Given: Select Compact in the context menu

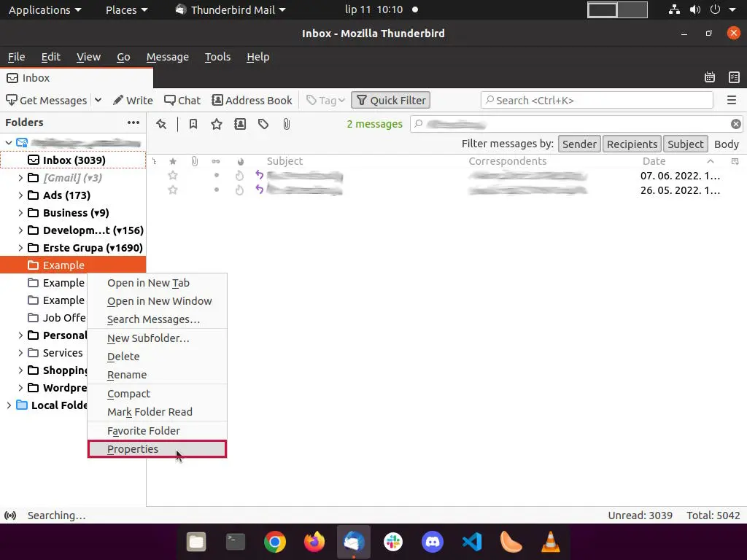Looking at the screenshot, I should click(158, 394).
